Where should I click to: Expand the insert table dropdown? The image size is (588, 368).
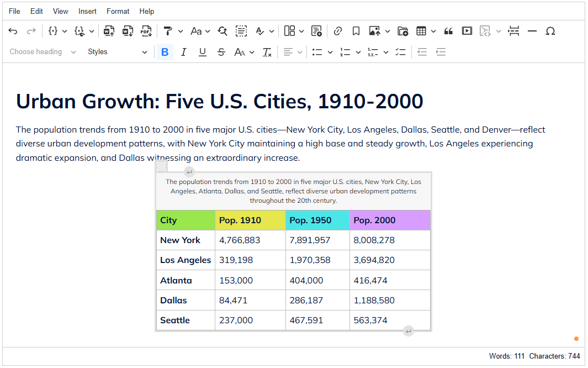(x=433, y=31)
